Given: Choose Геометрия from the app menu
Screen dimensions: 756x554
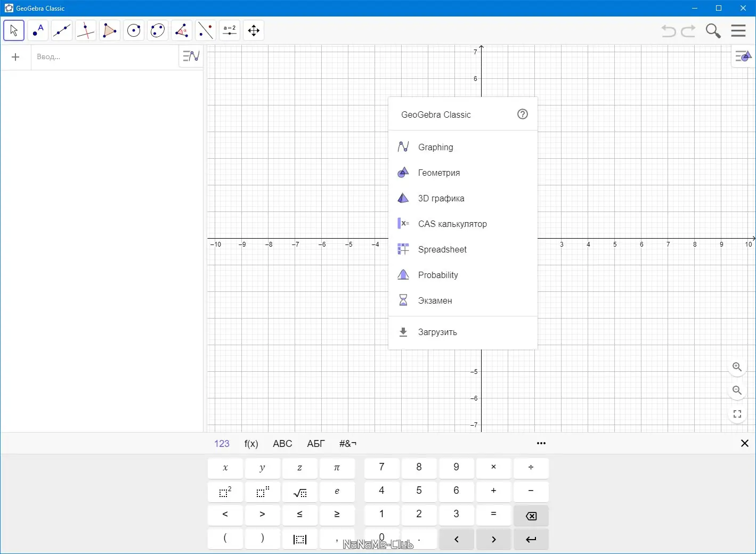Looking at the screenshot, I should click(463, 173).
